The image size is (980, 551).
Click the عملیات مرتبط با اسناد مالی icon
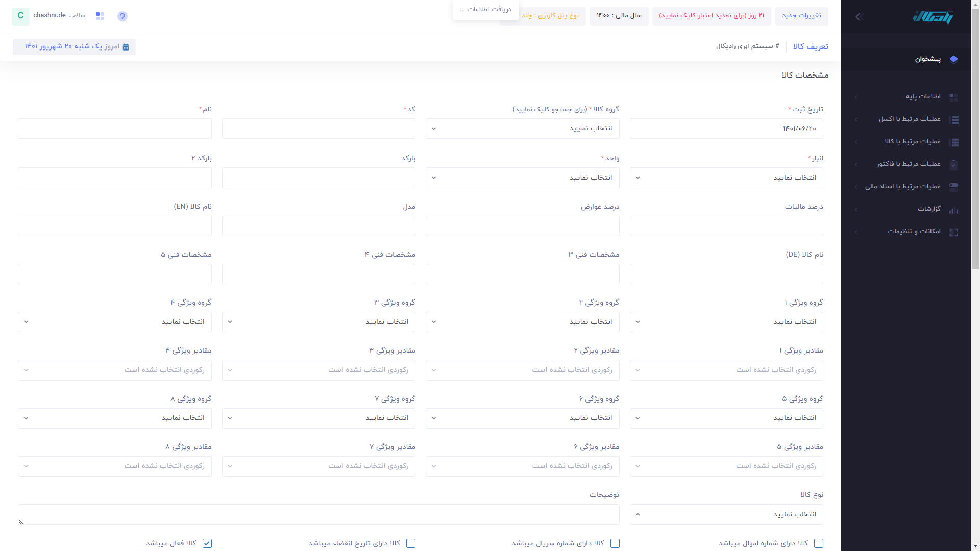coord(953,187)
